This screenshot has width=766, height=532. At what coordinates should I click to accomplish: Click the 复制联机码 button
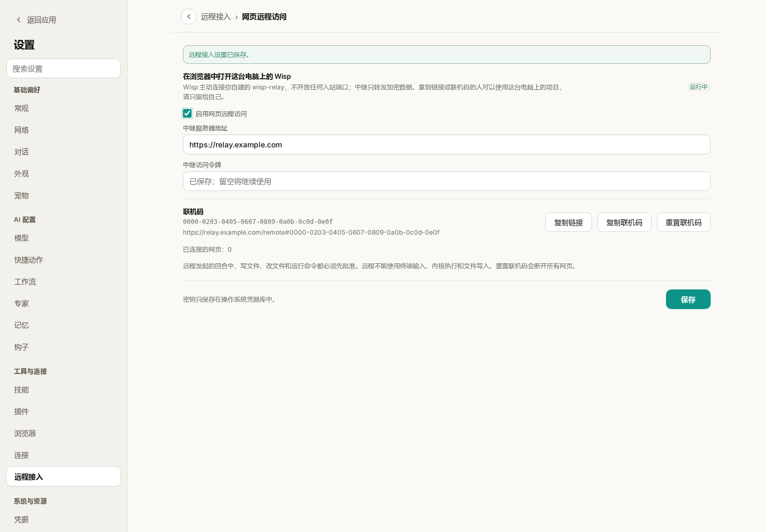(625, 222)
